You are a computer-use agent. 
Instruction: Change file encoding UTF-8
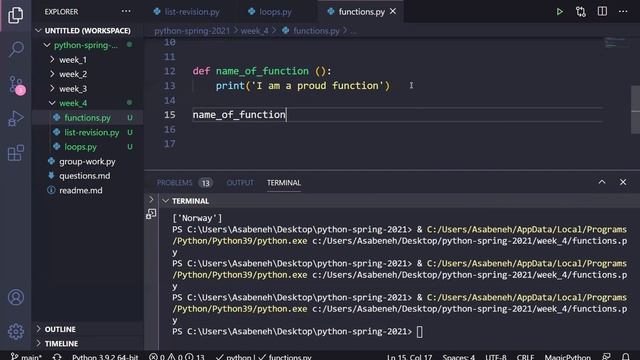coord(496,357)
